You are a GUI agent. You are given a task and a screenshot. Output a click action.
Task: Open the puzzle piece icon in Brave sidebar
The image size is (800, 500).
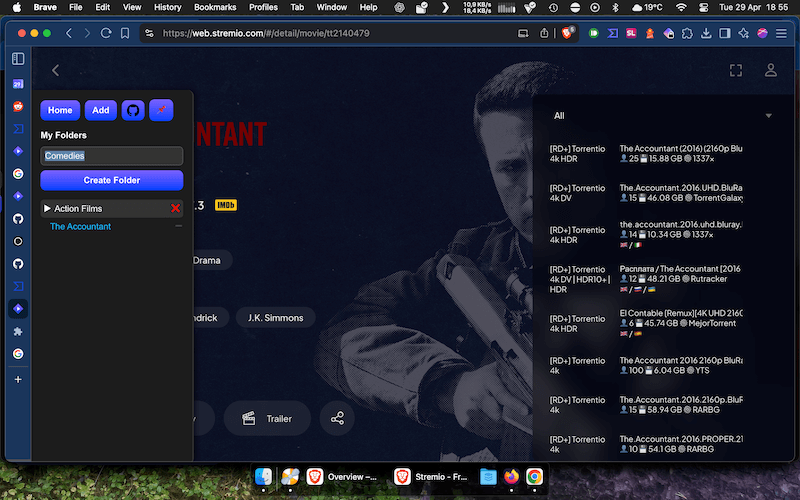click(x=18, y=332)
